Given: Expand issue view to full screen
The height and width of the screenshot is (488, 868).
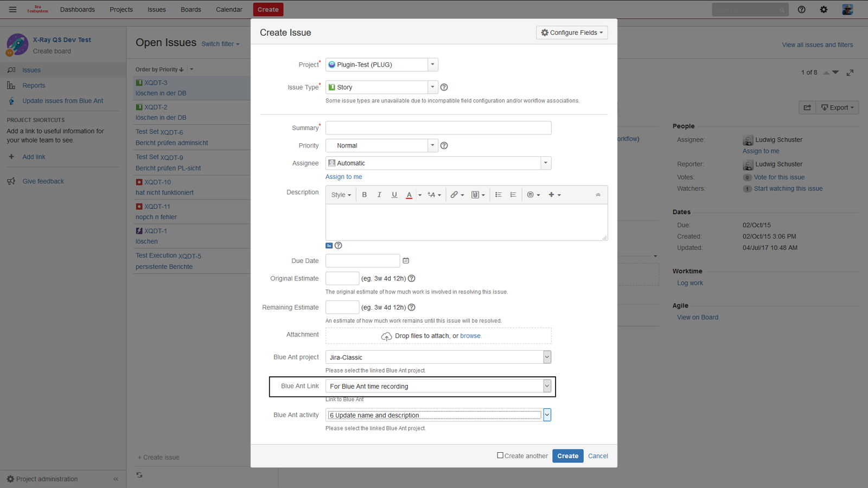Looking at the screenshot, I should coord(850,73).
